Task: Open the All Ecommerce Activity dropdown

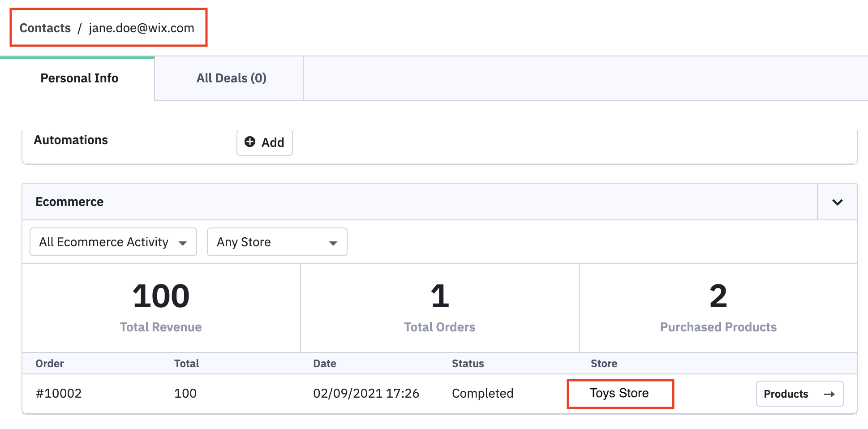Action: tap(113, 242)
